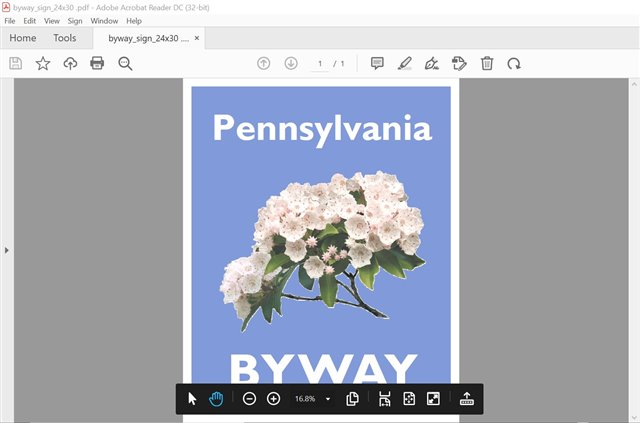Delete with the trash can icon
640x423 pixels.
point(487,63)
